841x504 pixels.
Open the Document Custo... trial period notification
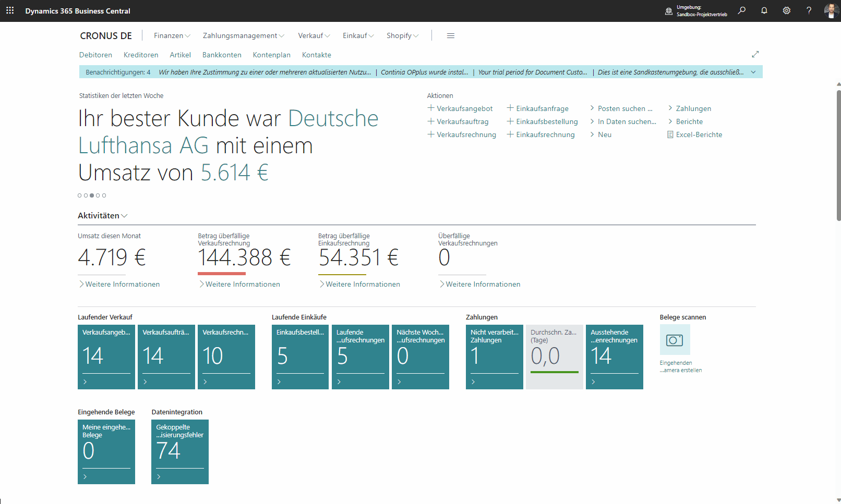pyautogui.click(x=533, y=72)
